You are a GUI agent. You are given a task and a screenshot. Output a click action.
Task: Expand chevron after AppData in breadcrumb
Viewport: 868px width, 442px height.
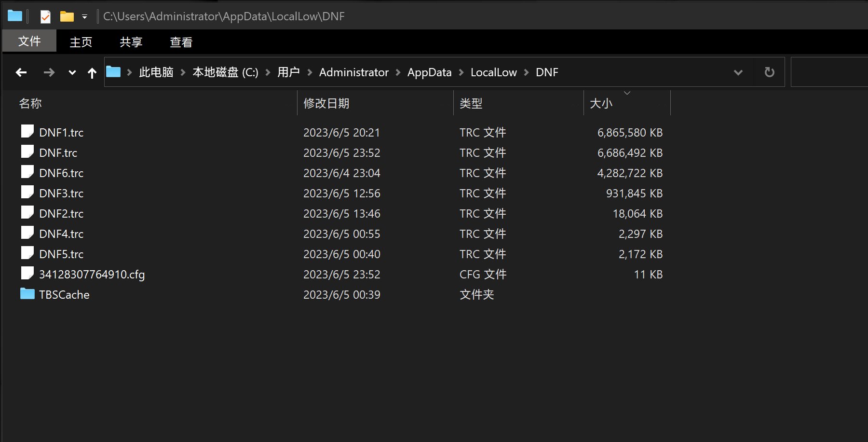pos(461,72)
